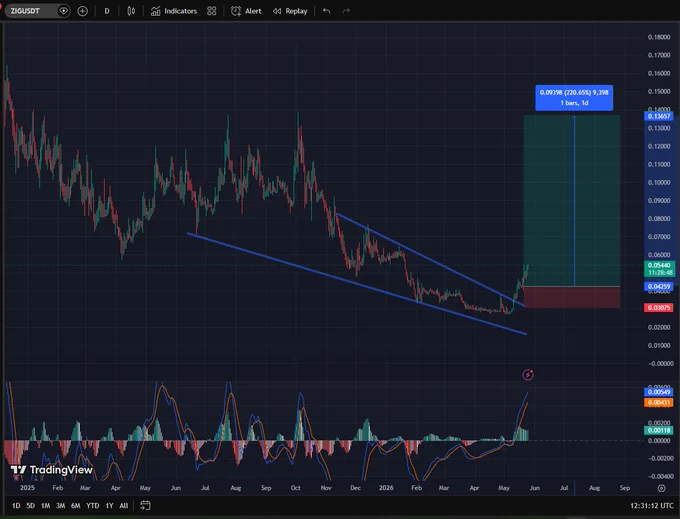Select the 0.09398 (220.65%) position label
The width and height of the screenshot is (680, 519).
574,98
